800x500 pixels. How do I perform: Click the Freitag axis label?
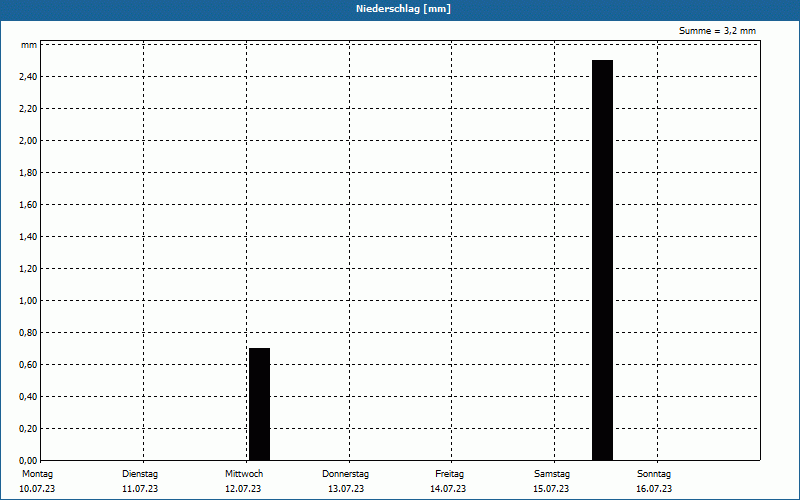449,474
